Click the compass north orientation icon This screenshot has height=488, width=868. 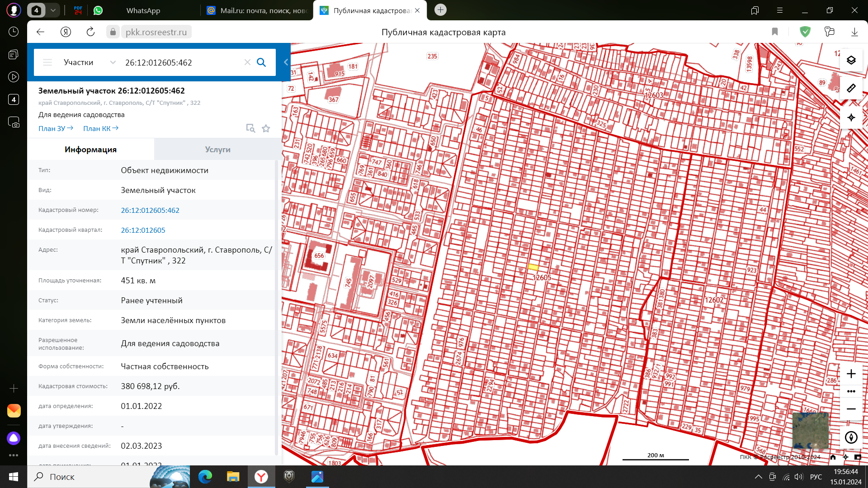click(x=851, y=437)
